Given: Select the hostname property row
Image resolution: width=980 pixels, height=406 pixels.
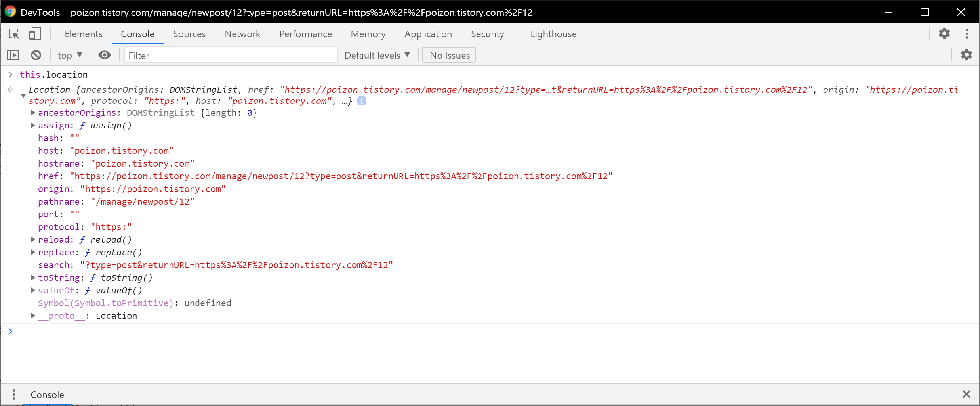Looking at the screenshot, I should 116,163.
